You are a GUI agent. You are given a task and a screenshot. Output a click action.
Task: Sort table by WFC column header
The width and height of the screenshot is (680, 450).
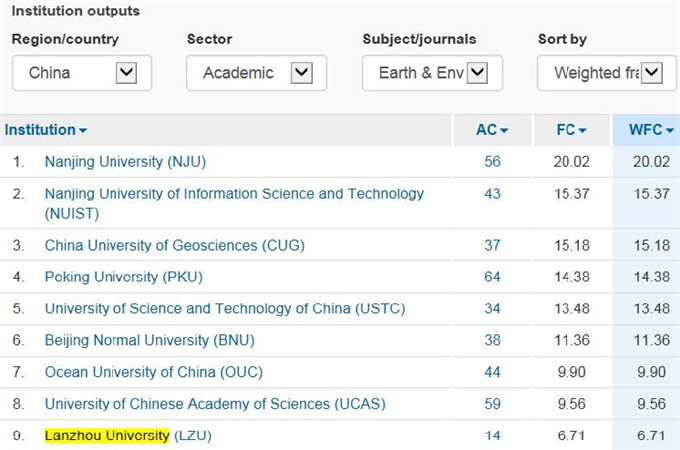click(651, 130)
